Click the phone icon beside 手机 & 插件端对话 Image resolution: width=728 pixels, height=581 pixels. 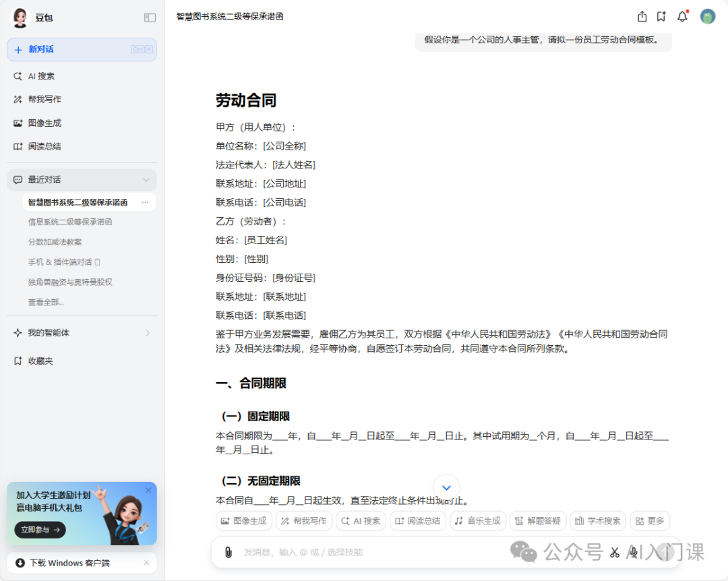tap(98, 262)
